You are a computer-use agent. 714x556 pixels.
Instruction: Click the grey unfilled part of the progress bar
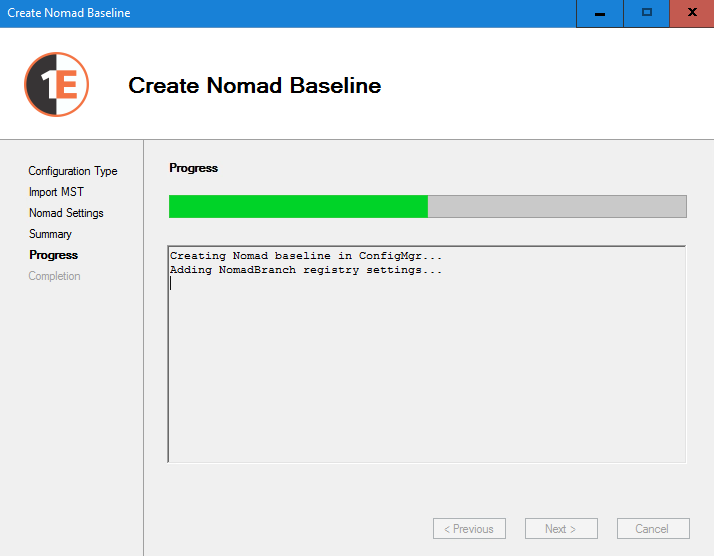coord(556,206)
